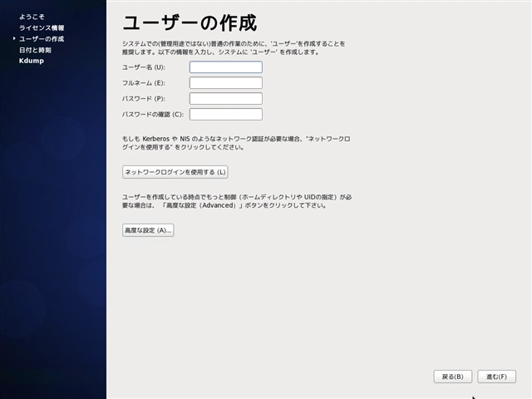The width and height of the screenshot is (532, 399).
Task: Click the フルネーム (E): label
Action: pyautogui.click(x=144, y=83)
